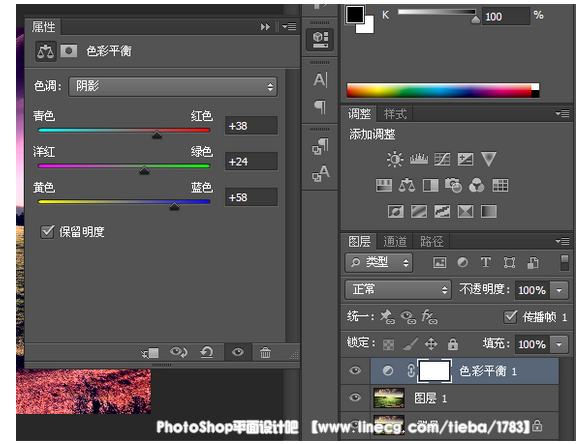The width and height of the screenshot is (580, 444).
Task: Hide the 色彩平衡 1 layer
Action: (x=355, y=370)
